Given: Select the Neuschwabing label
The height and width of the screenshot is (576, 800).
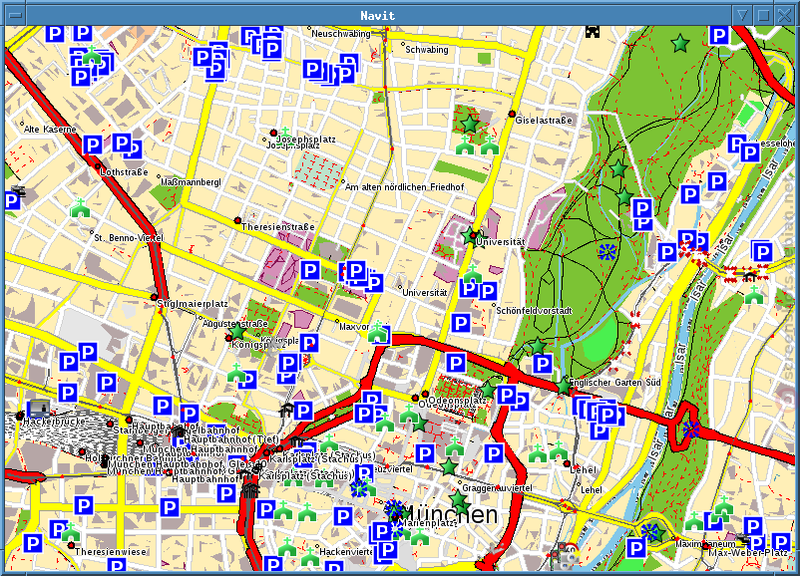Looking at the screenshot, I should tap(341, 34).
